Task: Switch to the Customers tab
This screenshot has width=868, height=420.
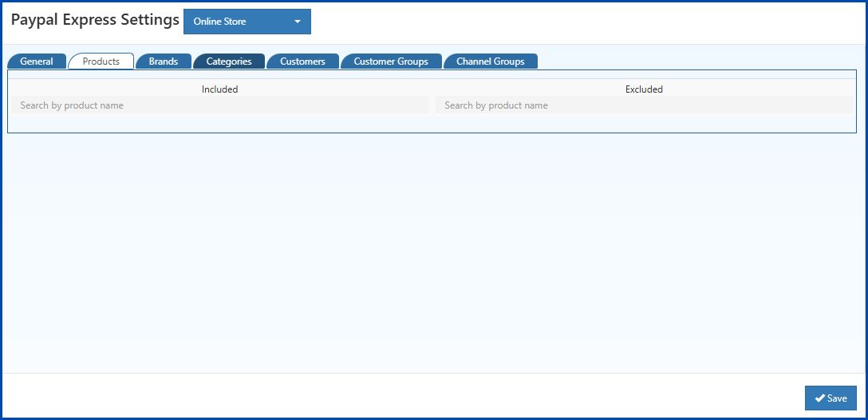Action: (302, 61)
